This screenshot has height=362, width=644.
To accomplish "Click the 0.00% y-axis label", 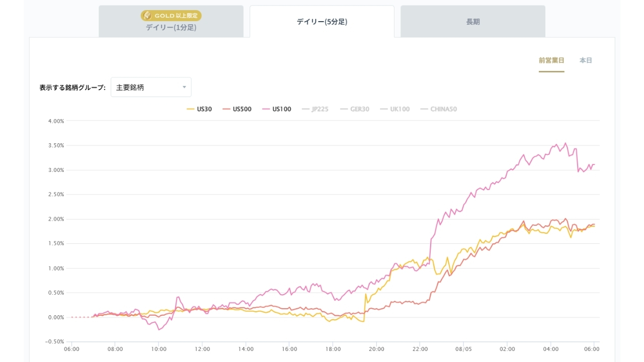I will tap(56, 317).
